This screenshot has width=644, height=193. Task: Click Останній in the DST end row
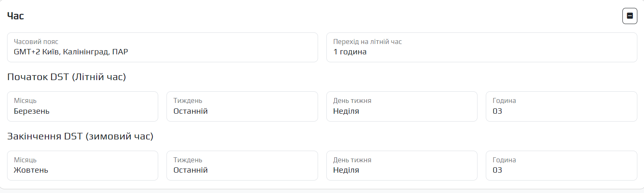point(190,170)
